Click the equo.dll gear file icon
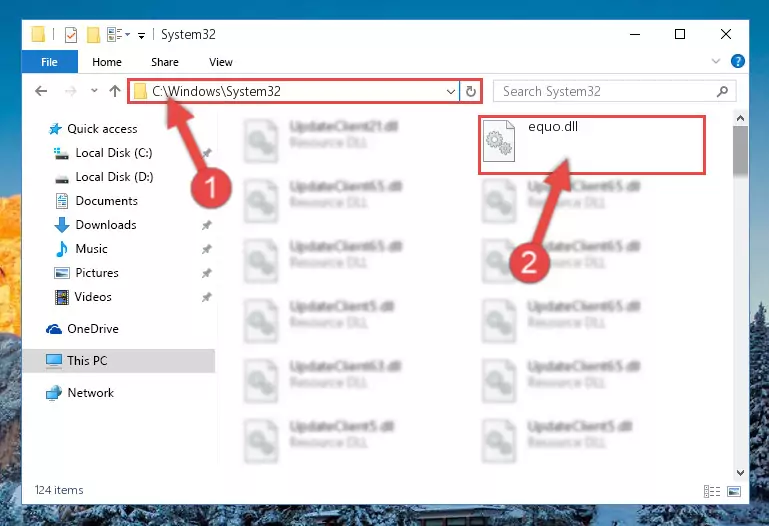The image size is (769, 526). click(499, 141)
